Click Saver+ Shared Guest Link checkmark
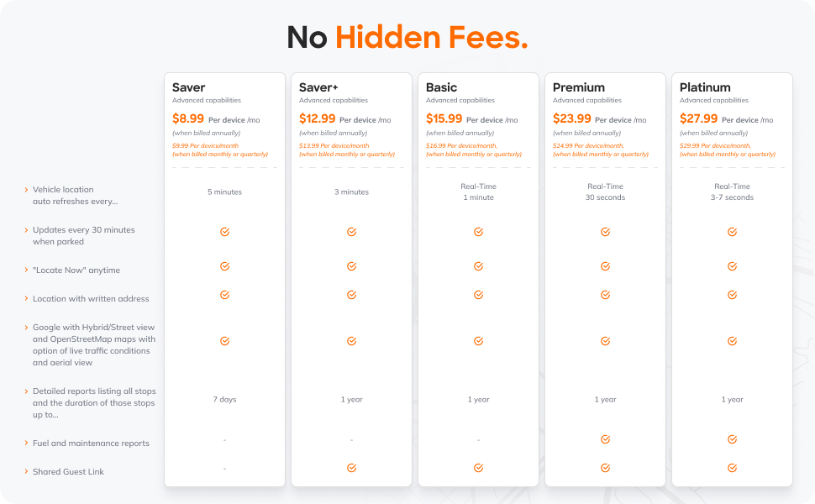Image resolution: width=815 pixels, height=504 pixels. 351,468
